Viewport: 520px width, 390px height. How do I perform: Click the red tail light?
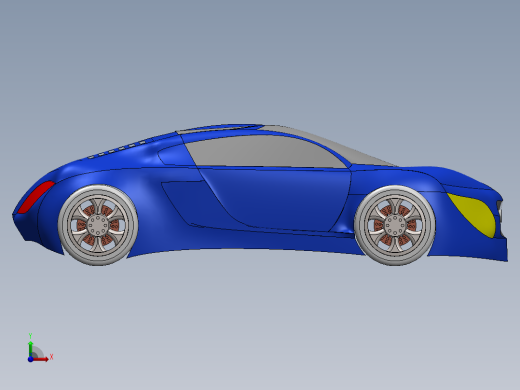pos(35,197)
